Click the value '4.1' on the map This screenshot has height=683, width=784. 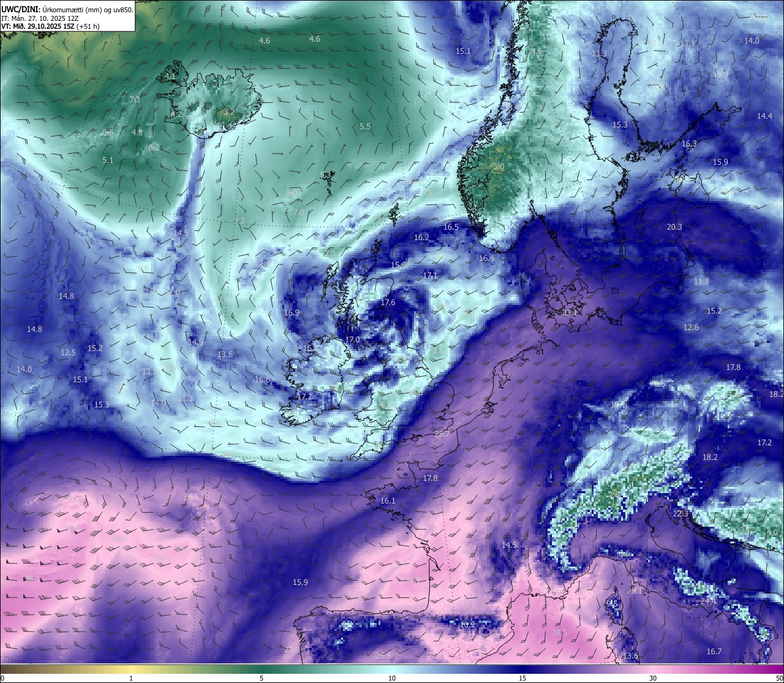click(170, 76)
